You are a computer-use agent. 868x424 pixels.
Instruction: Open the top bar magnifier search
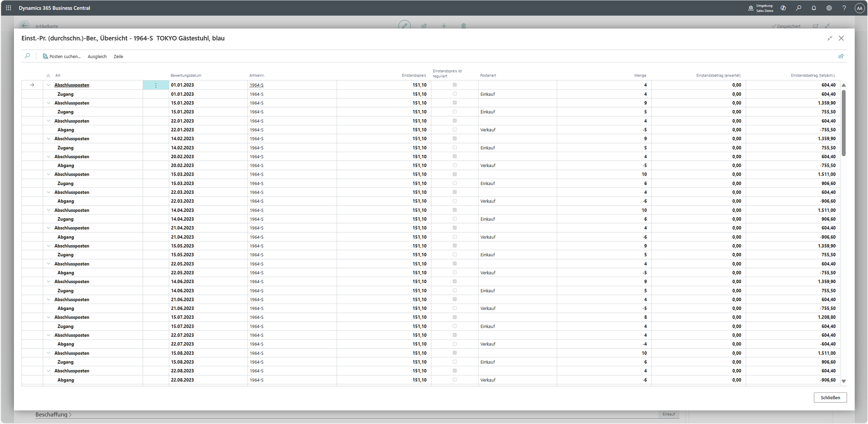pos(799,8)
